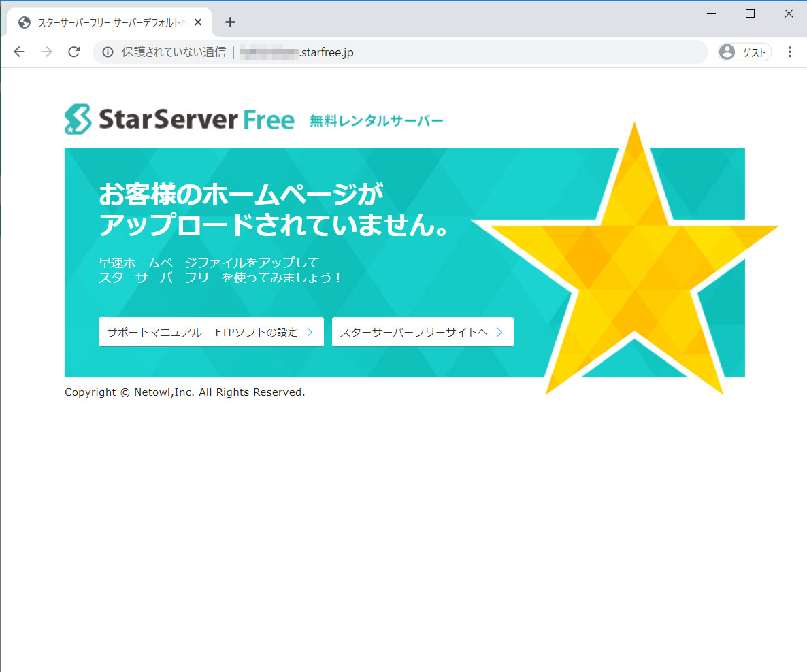This screenshot has width=807, height=672.
Task: Click the お客様のホームページが heading
Action: click(x=241, y=194)
